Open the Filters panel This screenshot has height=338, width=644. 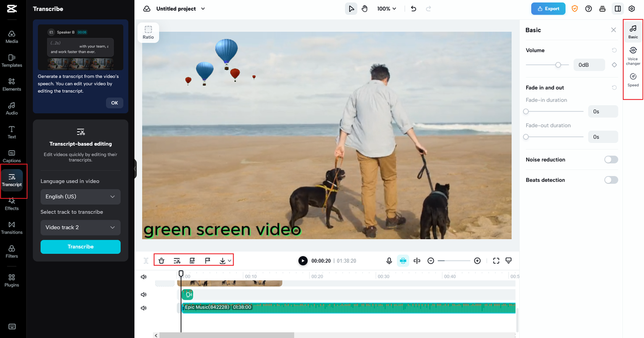(x=12, y=252)
